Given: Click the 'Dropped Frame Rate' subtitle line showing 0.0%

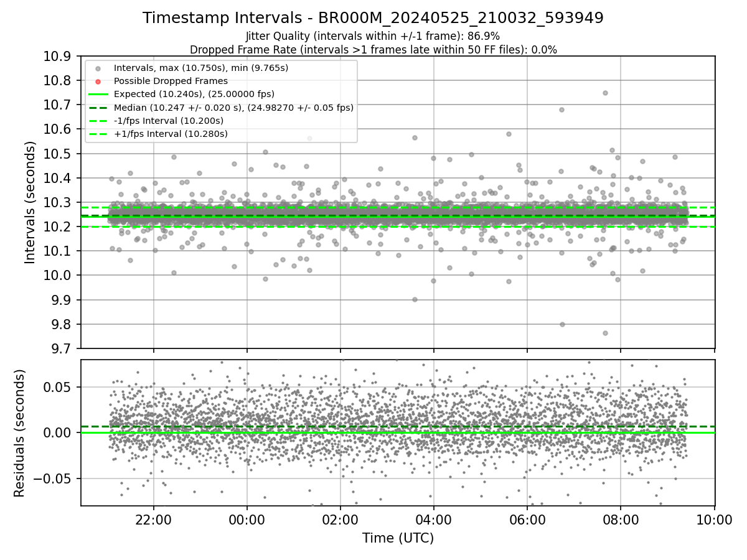Looking at the screenshot, I should pos(373,50).
